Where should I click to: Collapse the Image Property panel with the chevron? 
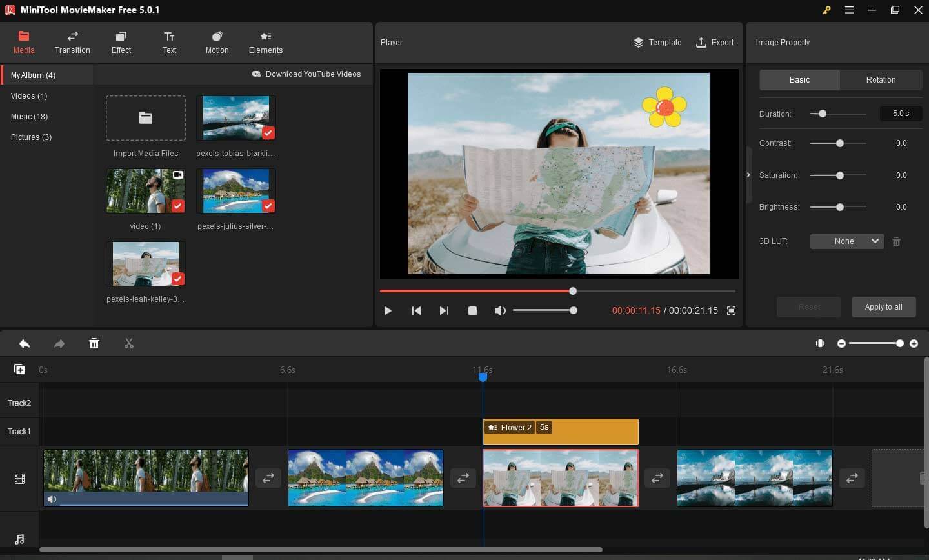point(748,175)
